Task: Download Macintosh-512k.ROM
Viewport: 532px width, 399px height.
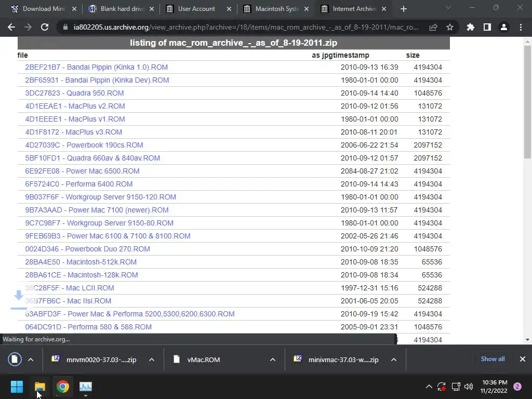Action: click(x=81, y=262)
